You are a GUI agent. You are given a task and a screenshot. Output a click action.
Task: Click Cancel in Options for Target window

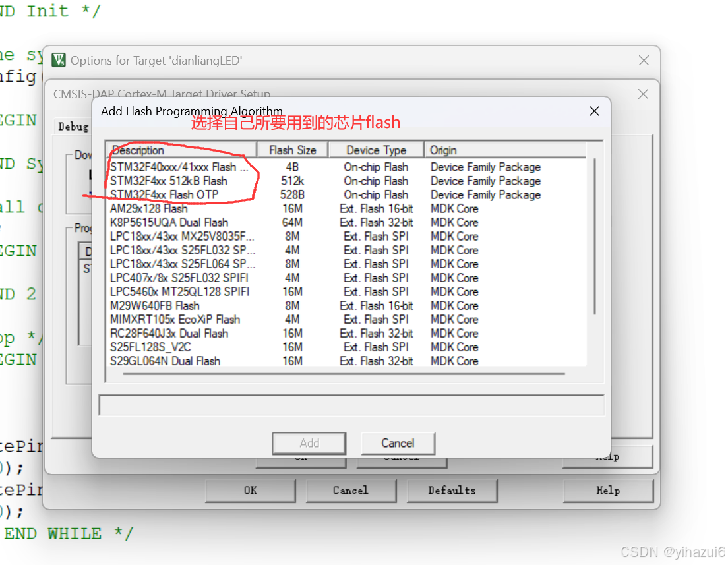pos(351,491)
